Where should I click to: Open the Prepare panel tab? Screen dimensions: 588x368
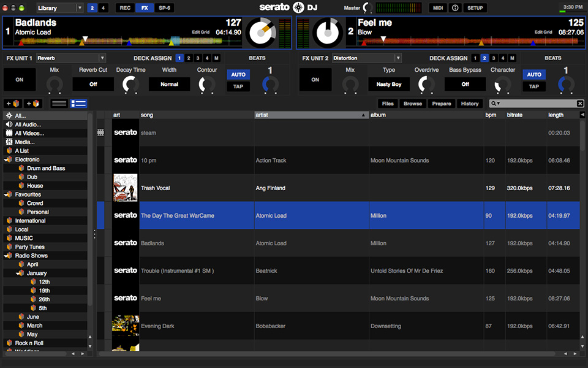[441, 104]
